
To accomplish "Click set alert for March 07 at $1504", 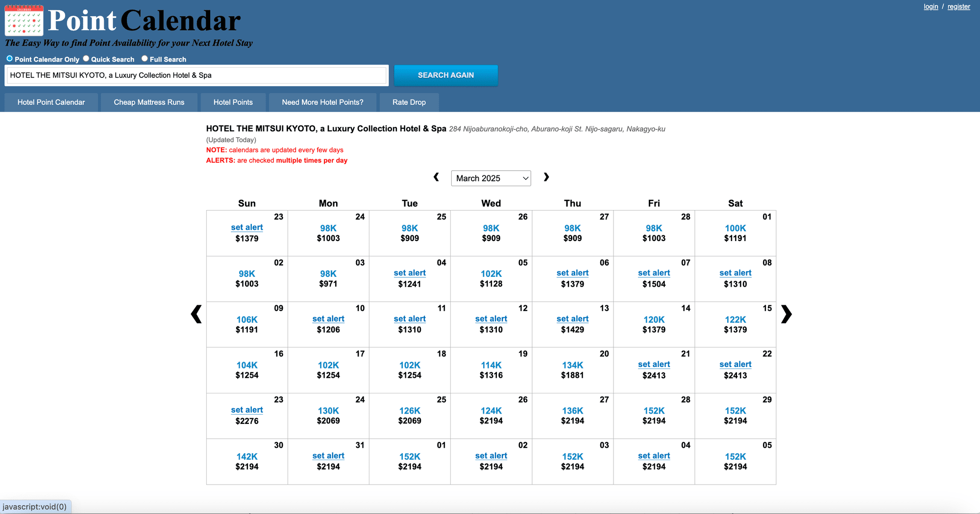I will [x=654, y=273].
